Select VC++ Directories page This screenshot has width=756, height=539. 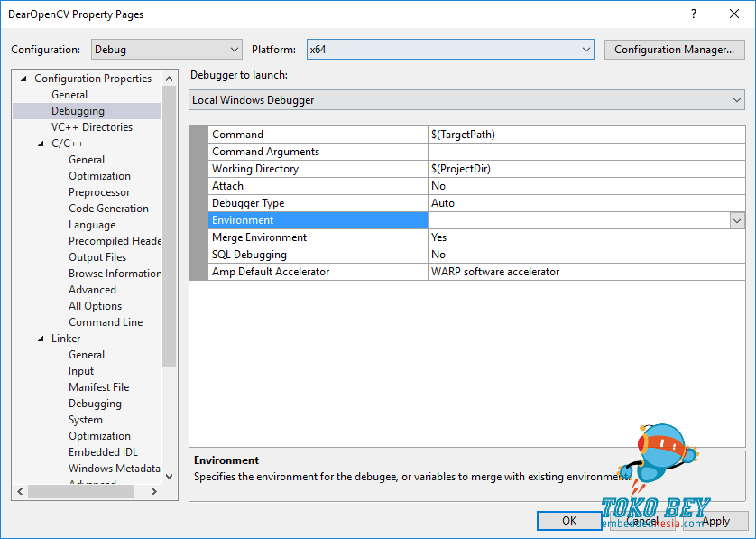[92, 127]
